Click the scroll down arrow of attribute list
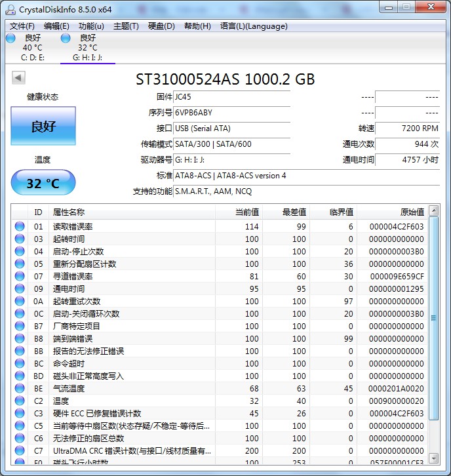This screenshot has width=451, height=476. coord(434,458)
